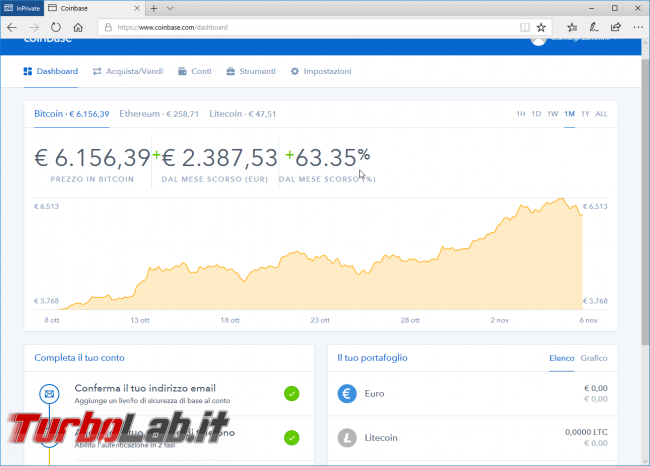This screenshot has width=650, height=466.
Task: Switch portfolio view to Grafico
Action: pyautogui.click(x=594, y=358)
